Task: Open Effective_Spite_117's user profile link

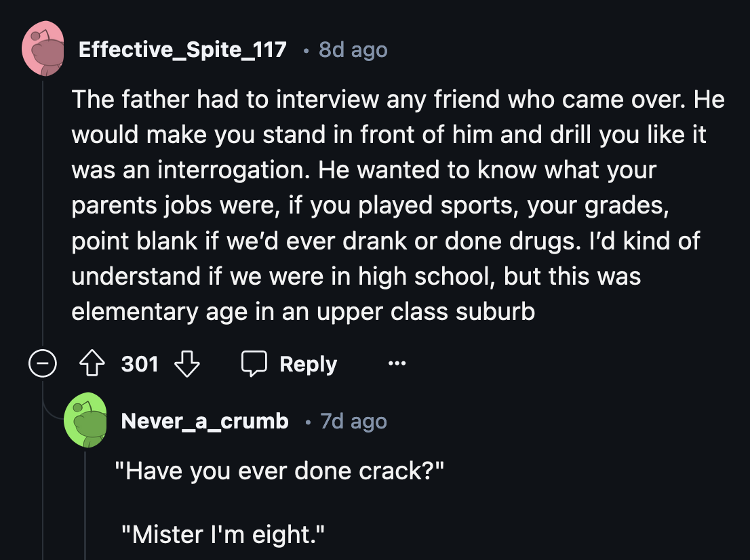Action: pyautogui.click(x=182, y=49)
